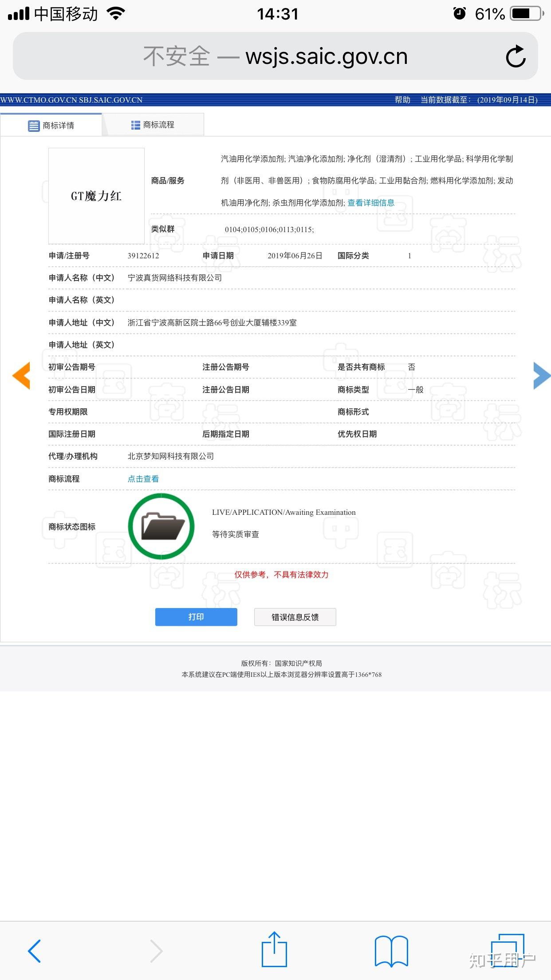Tap the address 浙江省宁波高新区院士路66号创业大厦辅楼339室
The height and width of the screenshot is (980, 551).
coord(212,323)
